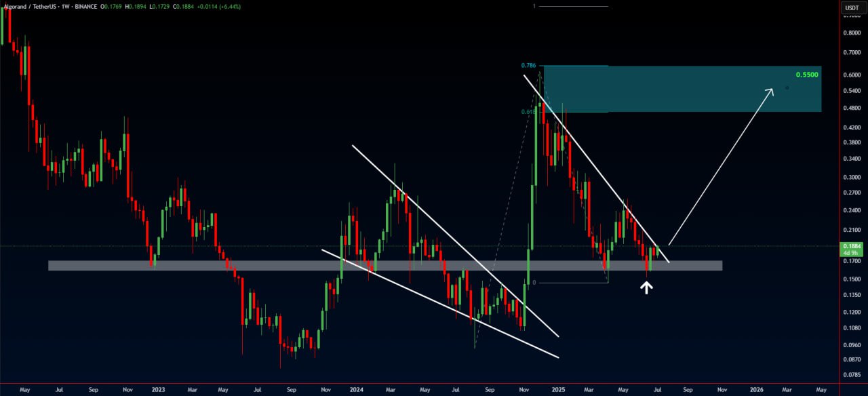The width and height of the screenshot is (868, 396).
Task: Select the gray horizontal support zone band
Action: coord(271,266)
